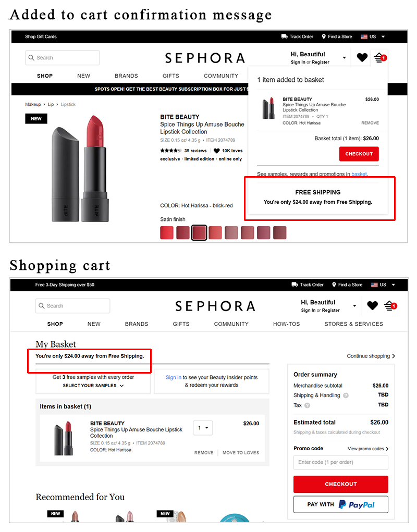Open the Loves heart icon in top header

click(x=362, y=58)
